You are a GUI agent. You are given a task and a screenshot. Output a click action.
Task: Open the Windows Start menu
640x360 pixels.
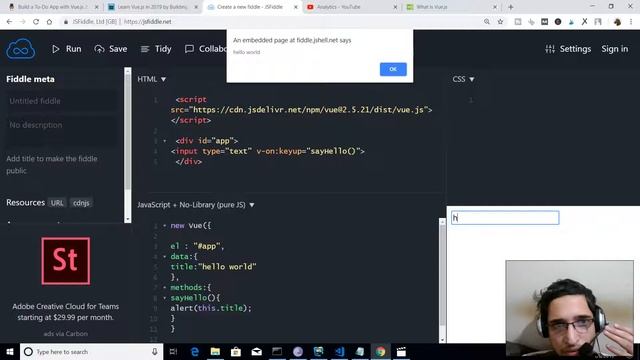(x=10, y=352)
